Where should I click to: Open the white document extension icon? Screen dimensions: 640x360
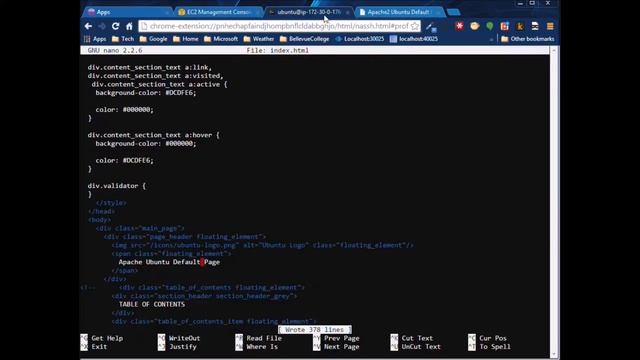[535, 26]
